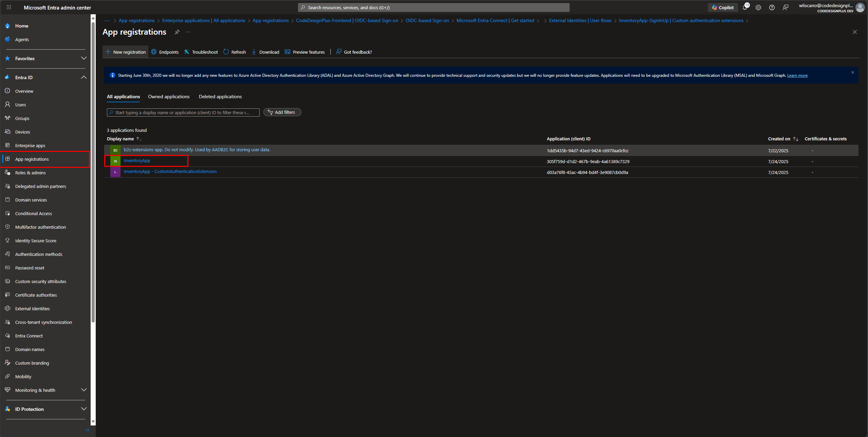868x437 pixels.
Task: Select client ID 305f759d-d1d2-467b-9eab-4a61389c7329
Action: 588,161
